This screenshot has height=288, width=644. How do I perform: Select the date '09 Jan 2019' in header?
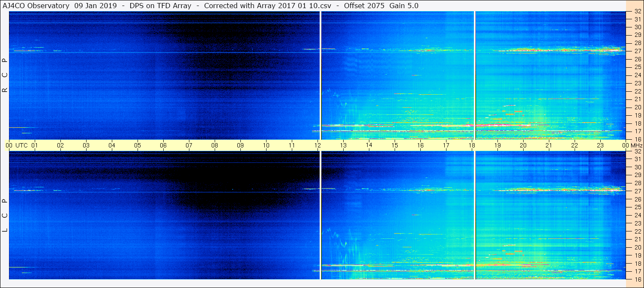point(95,6)
